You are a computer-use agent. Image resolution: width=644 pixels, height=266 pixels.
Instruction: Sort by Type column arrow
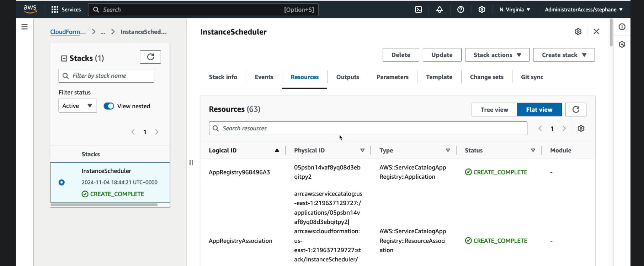448,151
